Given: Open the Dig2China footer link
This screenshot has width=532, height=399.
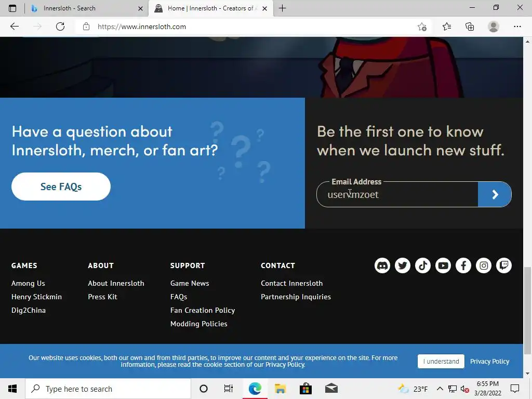Looking at the screenshot, I should pos(29,310).
